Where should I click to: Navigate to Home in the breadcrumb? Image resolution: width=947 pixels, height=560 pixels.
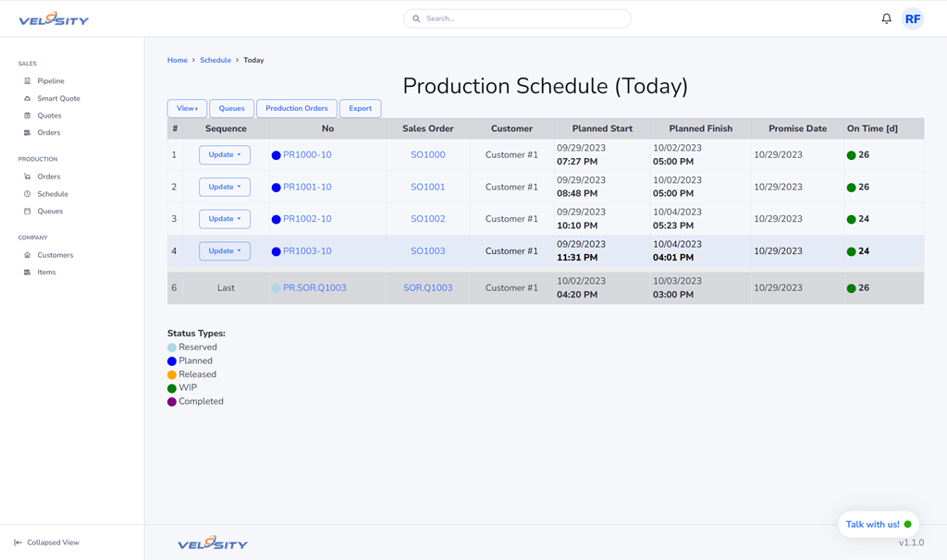click(177, 60)
